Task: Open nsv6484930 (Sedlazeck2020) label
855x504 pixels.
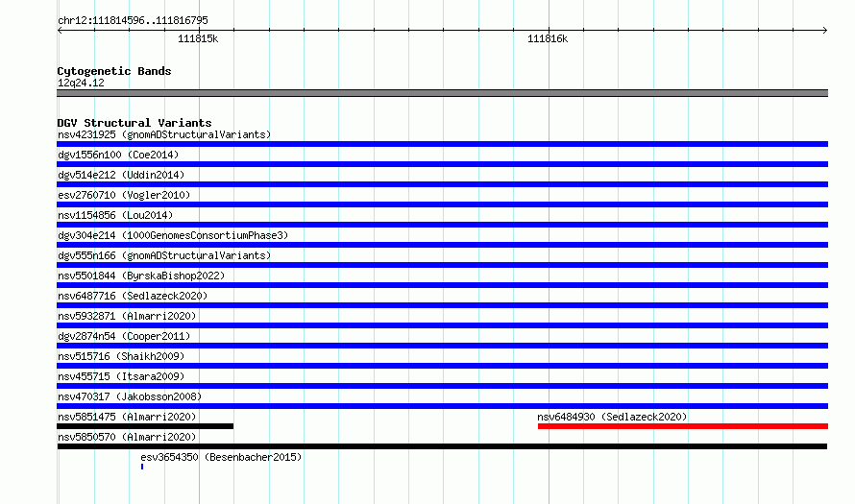Action: click(612, 417)
